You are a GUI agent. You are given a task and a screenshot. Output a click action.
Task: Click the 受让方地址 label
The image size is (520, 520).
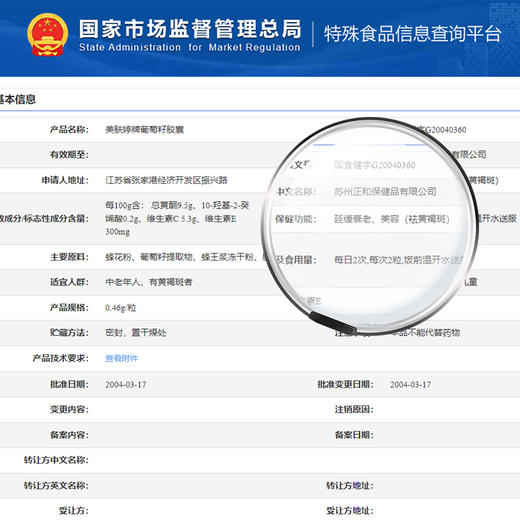pos(350,511)
